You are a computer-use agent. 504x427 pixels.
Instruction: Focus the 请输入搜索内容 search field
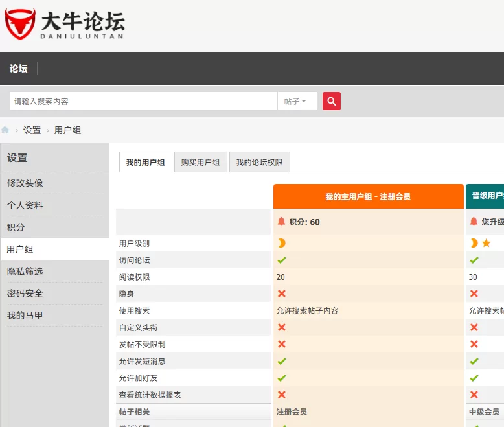(x=144, y=101)
